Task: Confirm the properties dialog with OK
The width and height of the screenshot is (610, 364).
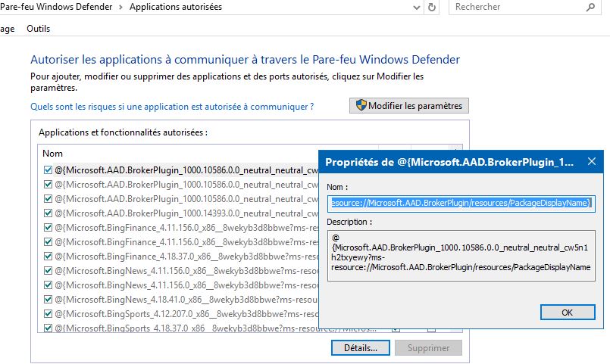Action: [568, 313]
